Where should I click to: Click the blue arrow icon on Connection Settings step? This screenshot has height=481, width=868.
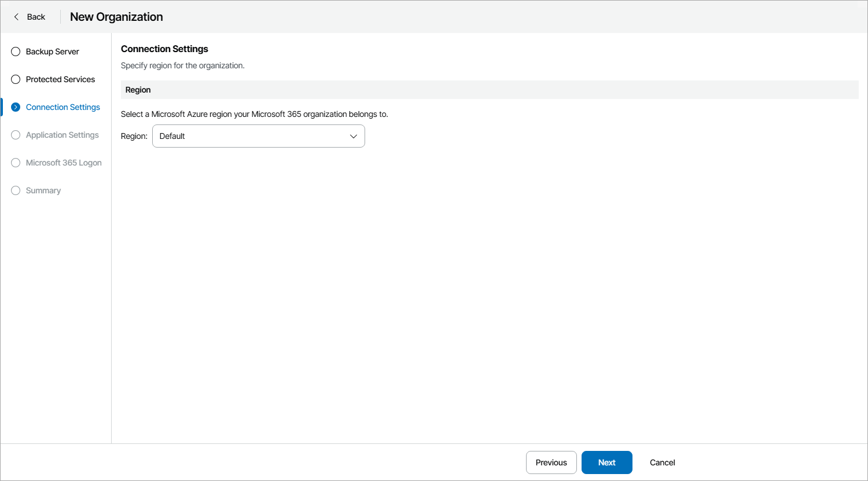(x=15, y=107)
